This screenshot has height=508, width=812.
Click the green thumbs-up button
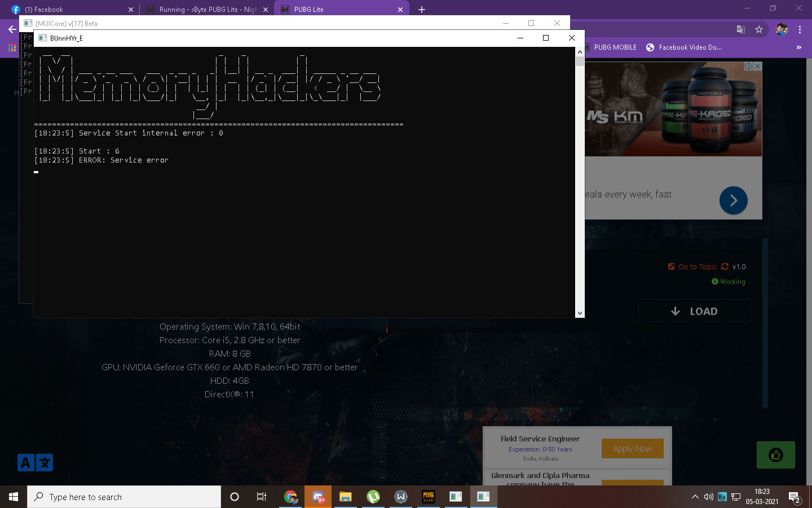775,455
